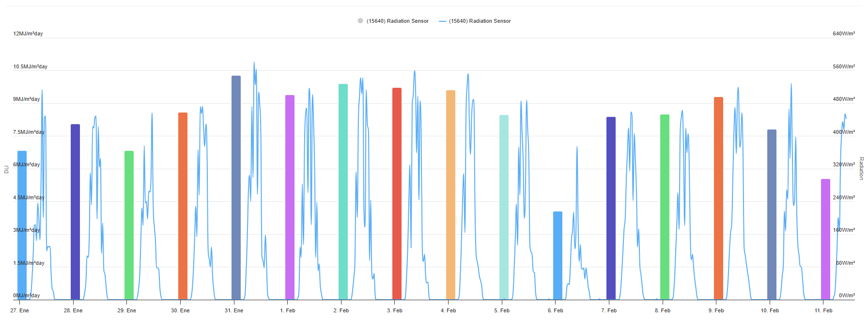Click the '80W/m²' axis label
Screen dimensions: 868x323
click(845, 263)
